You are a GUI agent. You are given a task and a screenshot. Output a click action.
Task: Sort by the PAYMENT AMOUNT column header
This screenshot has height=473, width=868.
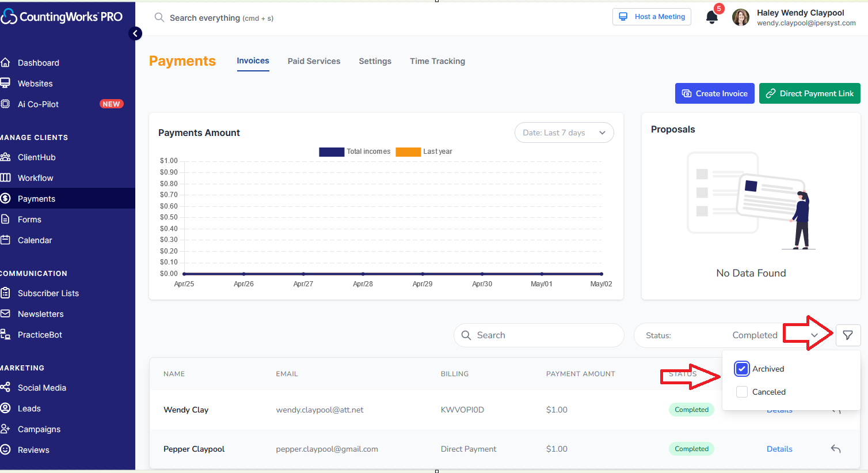pyautogui.click(x=580, y=374)
